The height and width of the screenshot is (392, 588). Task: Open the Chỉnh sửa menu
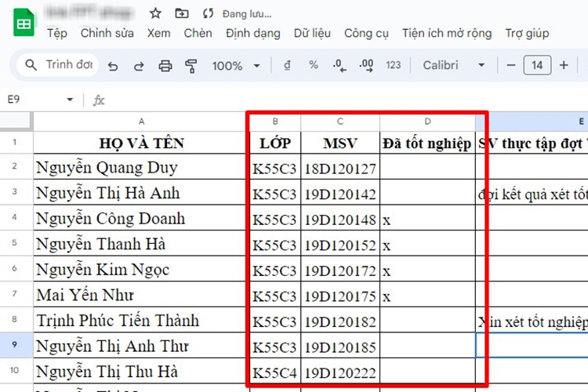107,34
